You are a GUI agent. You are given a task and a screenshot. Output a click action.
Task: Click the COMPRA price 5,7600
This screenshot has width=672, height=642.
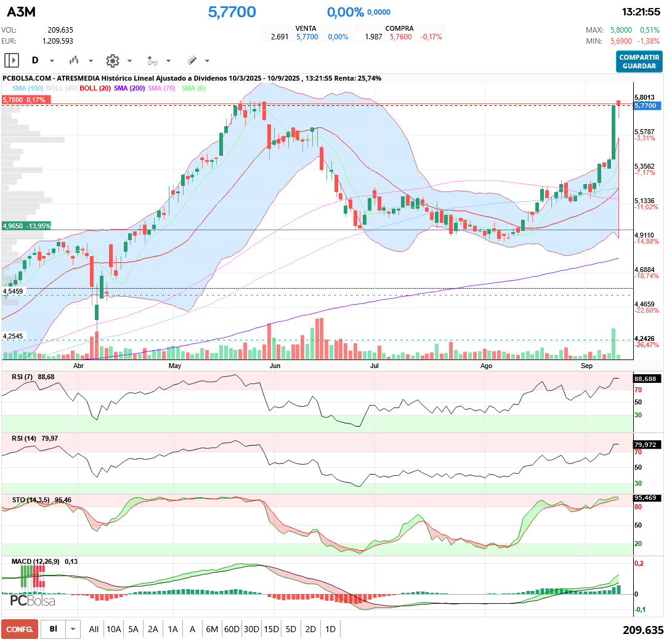click(x=401, y=37)
